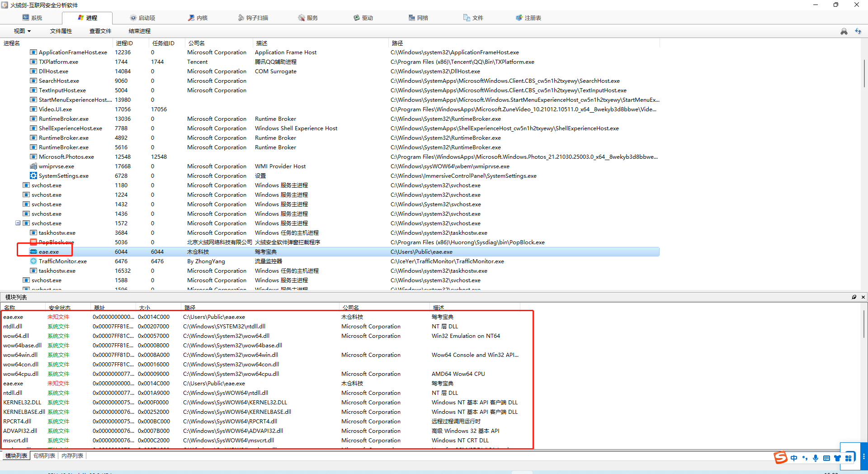Switch to the 内核 tab
This screenshot has width=868, height=474.
(x=198, y=18)
